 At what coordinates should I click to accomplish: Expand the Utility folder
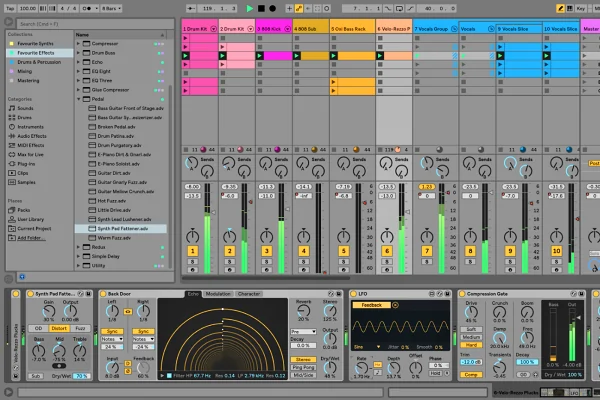[78, 265]
